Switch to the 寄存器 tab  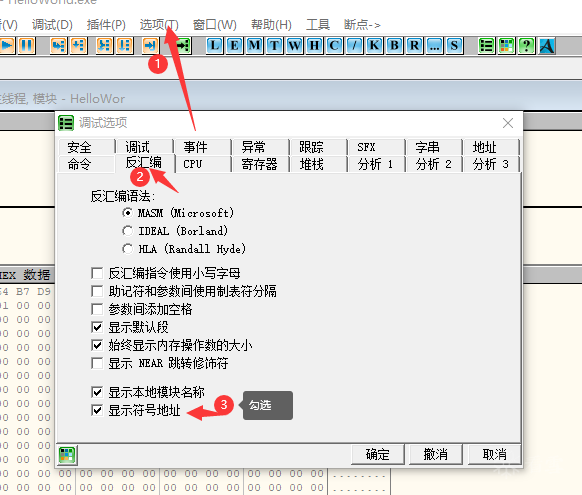[x=261, y=164]
